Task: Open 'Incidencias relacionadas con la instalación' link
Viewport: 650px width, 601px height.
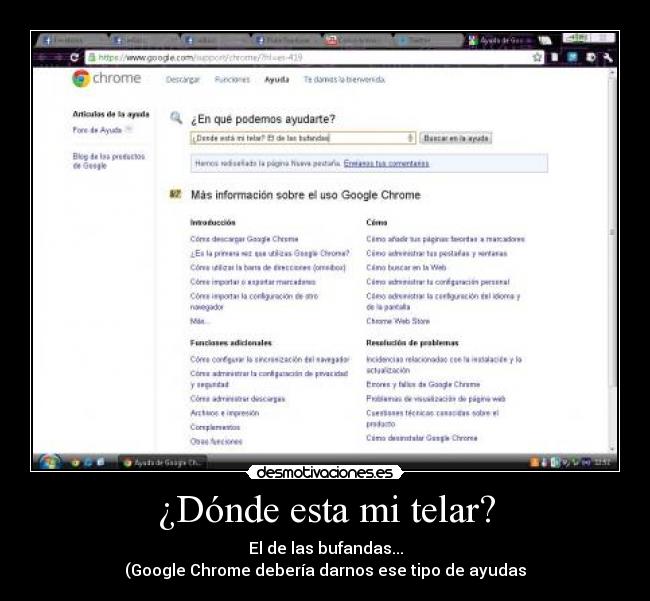Action: 444,364
